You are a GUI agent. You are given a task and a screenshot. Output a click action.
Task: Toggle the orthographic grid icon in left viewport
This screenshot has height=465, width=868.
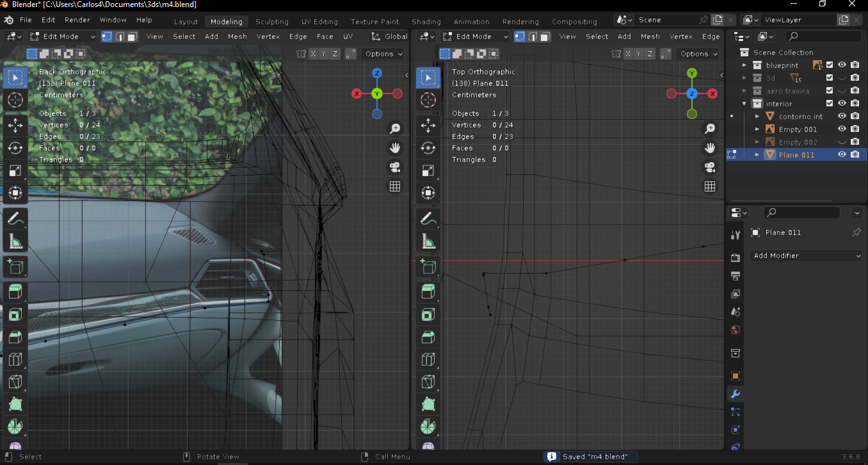(x=395, y=186)
